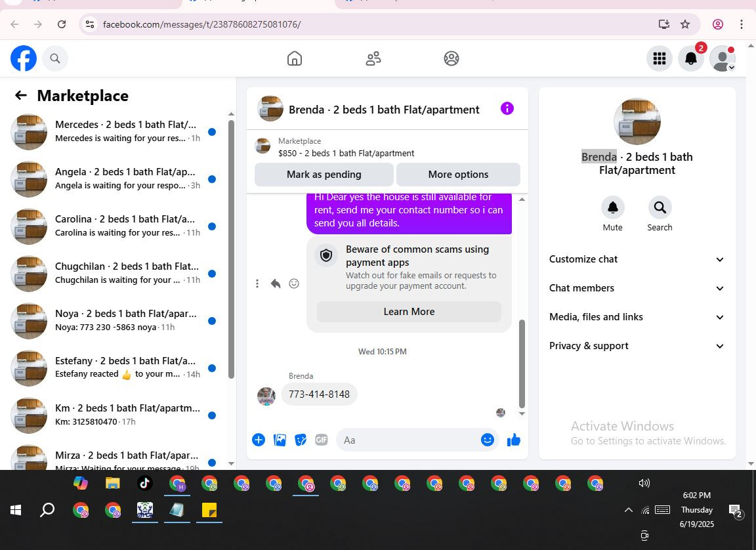Open Chrome three-dot menu
Screen dimensions: 756x550
[741, 24]
